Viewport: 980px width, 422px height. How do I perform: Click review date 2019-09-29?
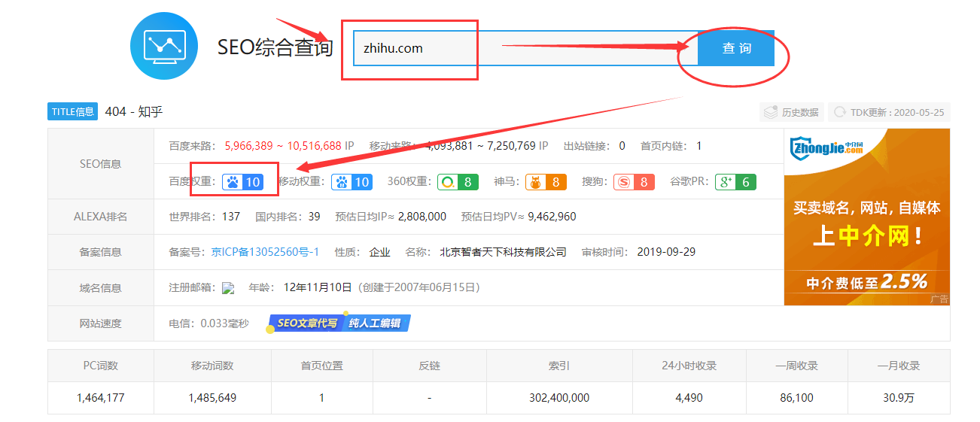tap(666, 252)
